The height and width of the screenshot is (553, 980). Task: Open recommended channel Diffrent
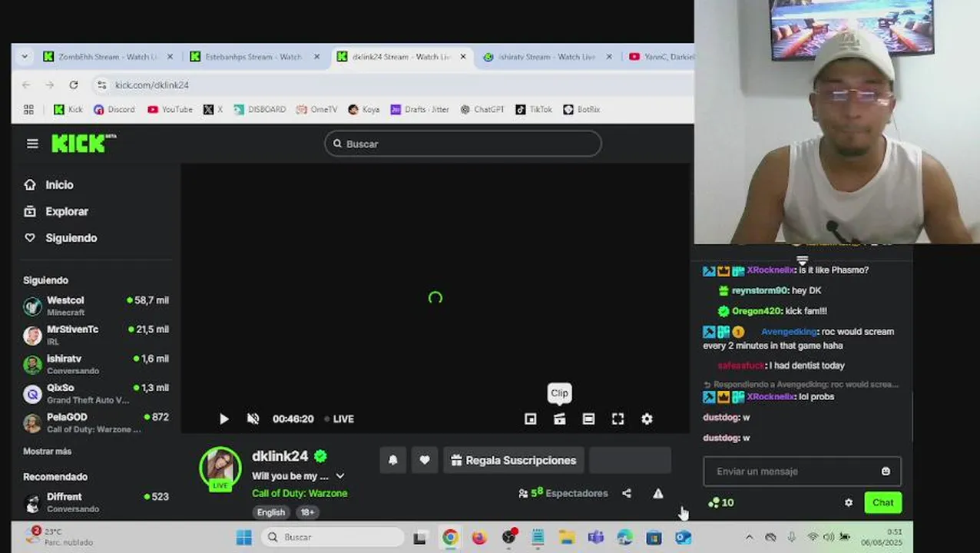point(96,502)
